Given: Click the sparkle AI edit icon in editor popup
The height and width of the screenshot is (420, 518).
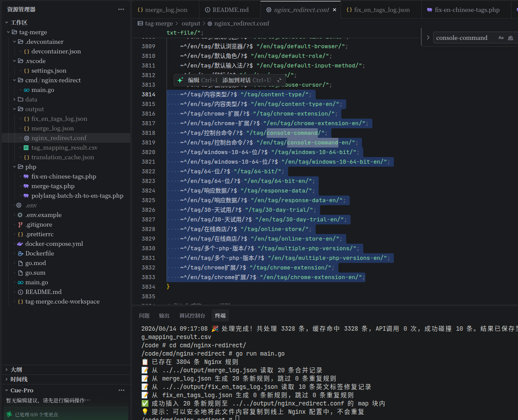Looking at the screenshot, I should click(x=180, y=80).
